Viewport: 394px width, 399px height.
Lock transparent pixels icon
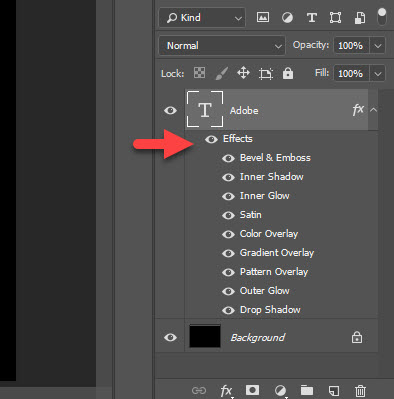[x=199, y=73]
